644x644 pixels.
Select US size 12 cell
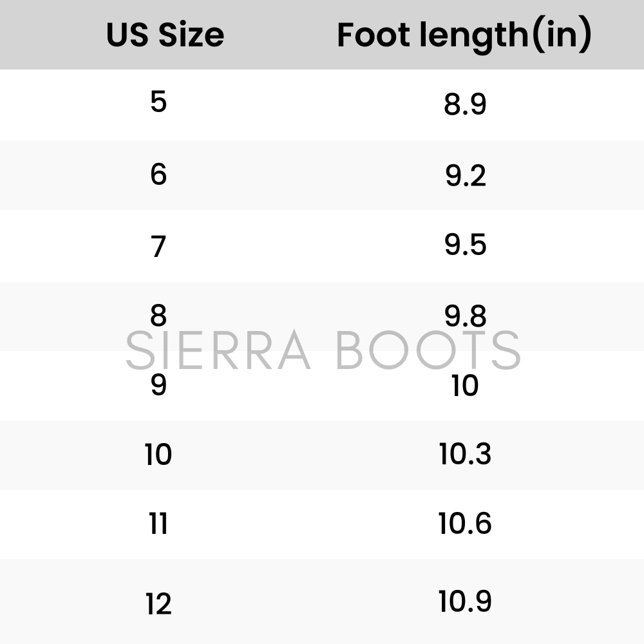click(158, 604)
